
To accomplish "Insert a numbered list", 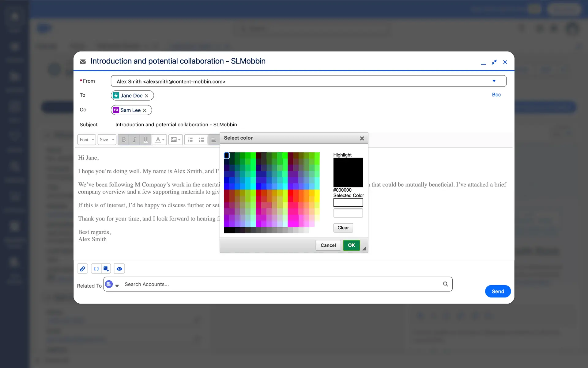I will tap(190, 140).
